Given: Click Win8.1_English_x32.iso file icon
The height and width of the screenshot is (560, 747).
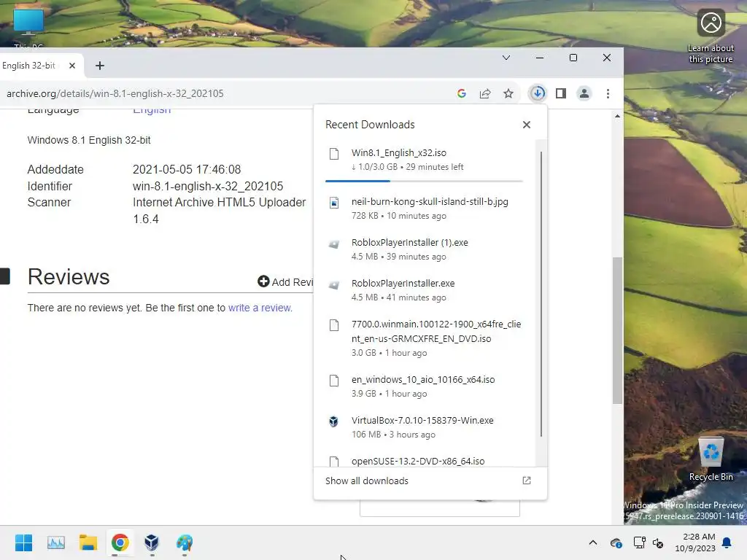Looking at the screenshot, I should pyautogui.click(x=334, y=153).
